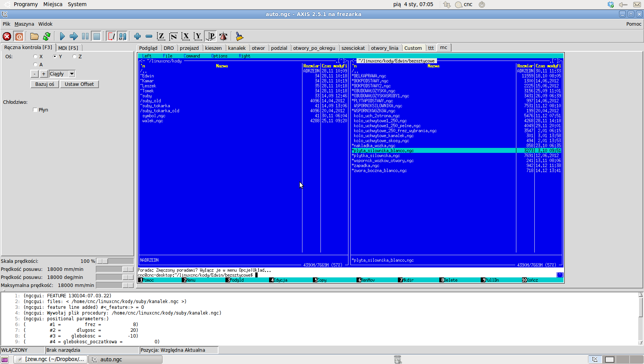Select the A axis radio button
Image resolution: width=644 pixels, height=364 pixels.
pyautogui.click(x=35, y=64)
